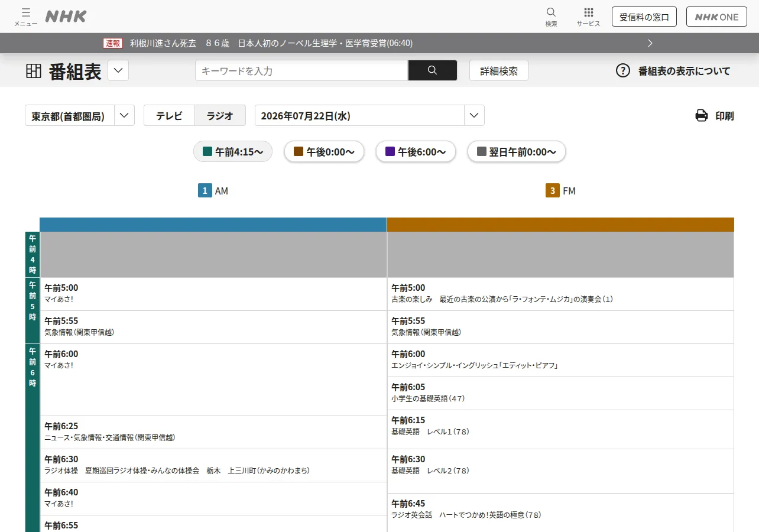Switch to the ラジオ tab
Viewport: 759px width, 532px height.
click(220, 115)
